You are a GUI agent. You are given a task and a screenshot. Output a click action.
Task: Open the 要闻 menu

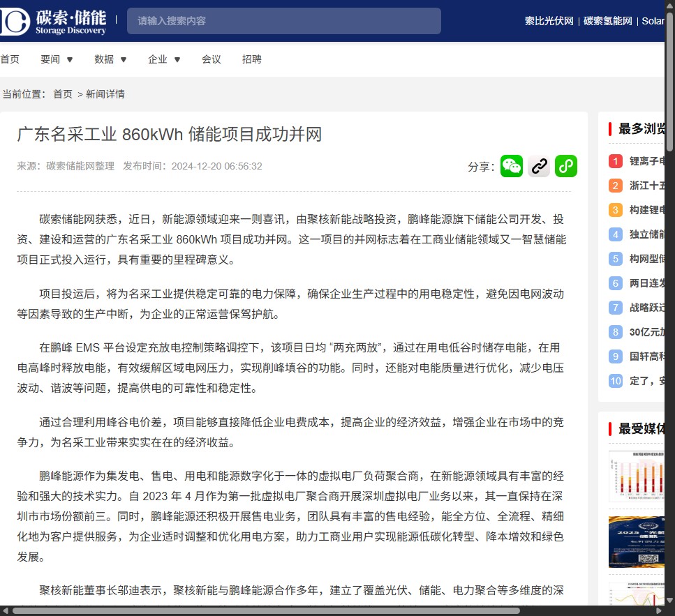(x=50, y=59)
